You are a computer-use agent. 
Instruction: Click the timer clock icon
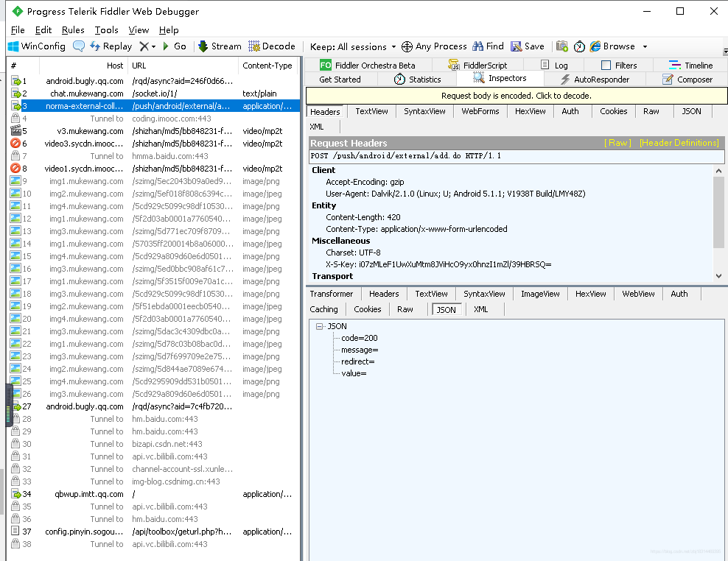[x=579, y=46]
